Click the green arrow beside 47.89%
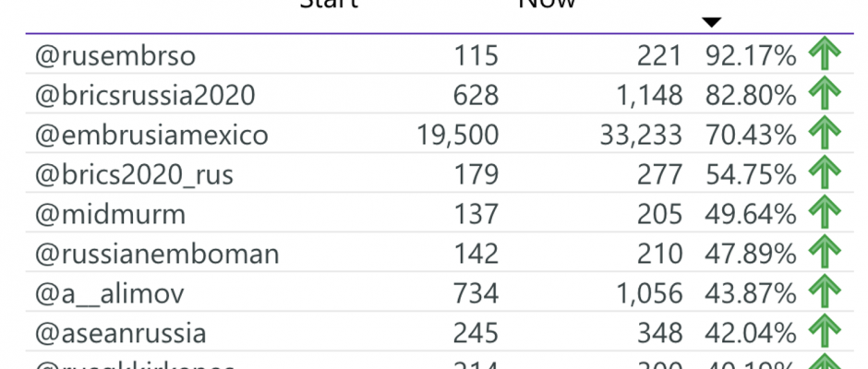Image resolution: width=868 pixels, height=369 pixels. [825, 252]
